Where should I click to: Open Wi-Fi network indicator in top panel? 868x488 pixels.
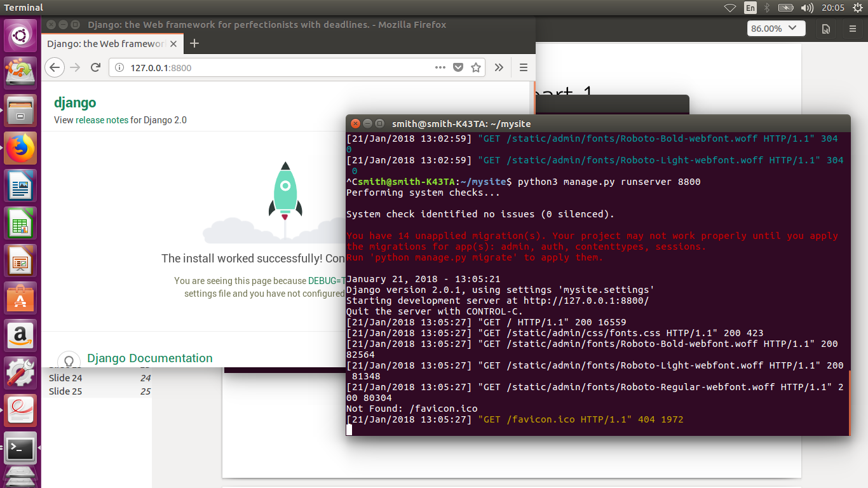[x=731, y=8]
